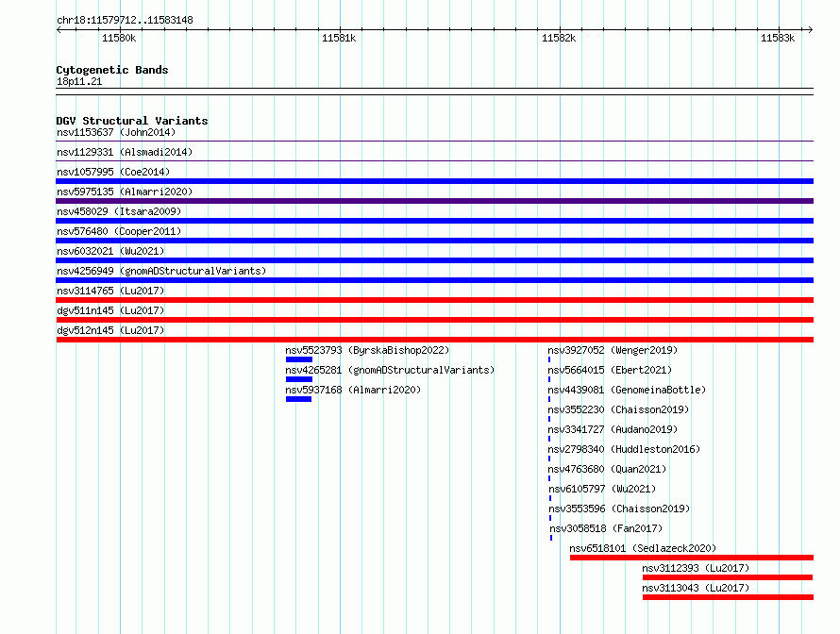Click the chr18:11579712..11583148 coordinate label
This screenshot has width=840, height=634.
[125, 21]
